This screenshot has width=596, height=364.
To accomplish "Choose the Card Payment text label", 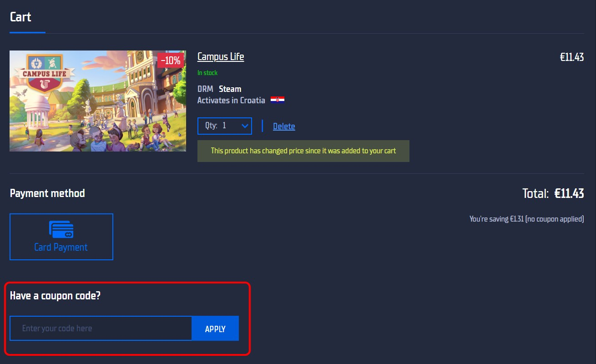I will pyautogui.click(x=61, y=247).
